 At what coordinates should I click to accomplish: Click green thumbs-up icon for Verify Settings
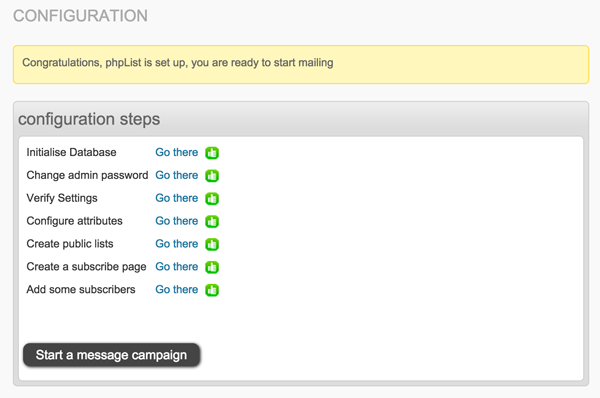[x=212, y=199]
